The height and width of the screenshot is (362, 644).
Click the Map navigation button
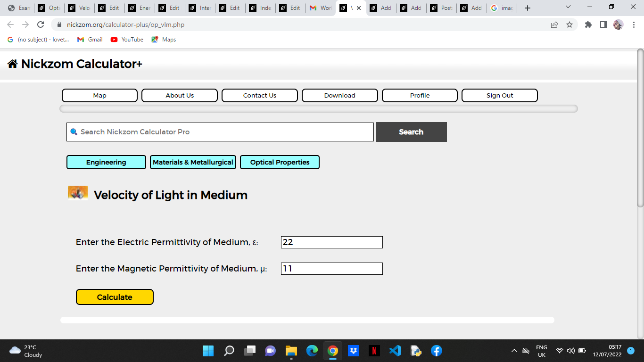coord(99,95)
